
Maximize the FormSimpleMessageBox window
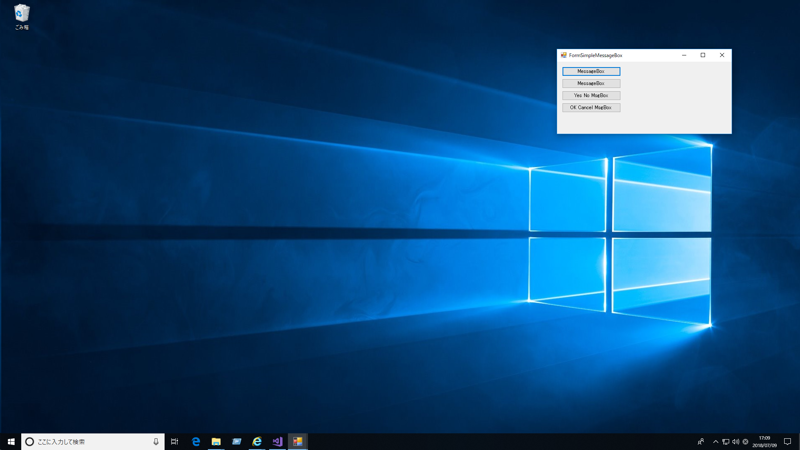[x=703, y=55]
